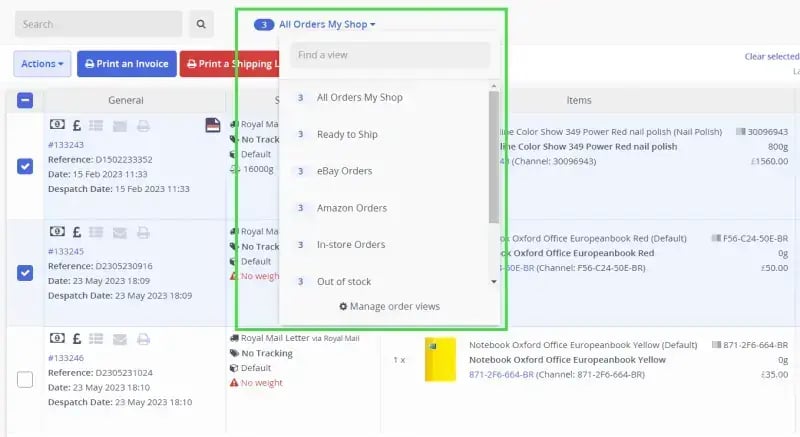Click the £35.00 price value
Image resolution: width=800 pixels, height=437 pixels.
point(774,375)
